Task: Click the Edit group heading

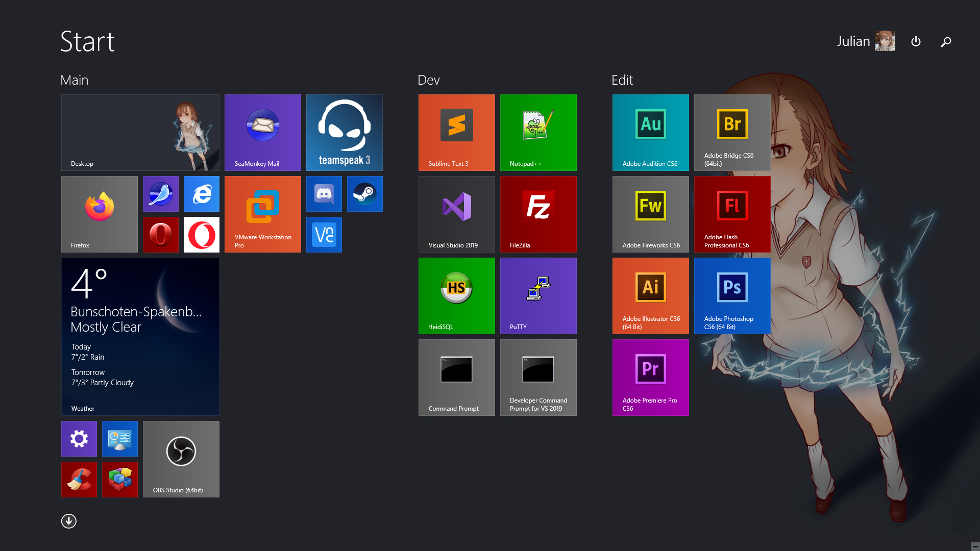Action: click(x=622, y=80)
